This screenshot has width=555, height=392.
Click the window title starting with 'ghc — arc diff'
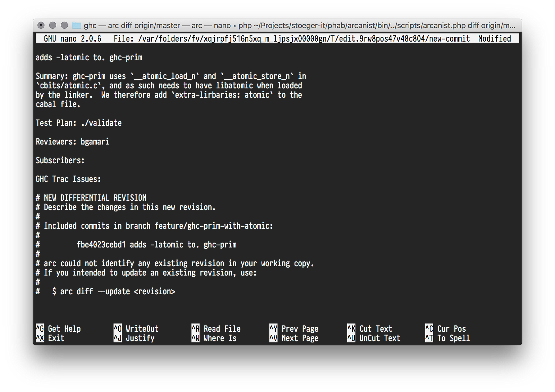[x=299, y=25]
